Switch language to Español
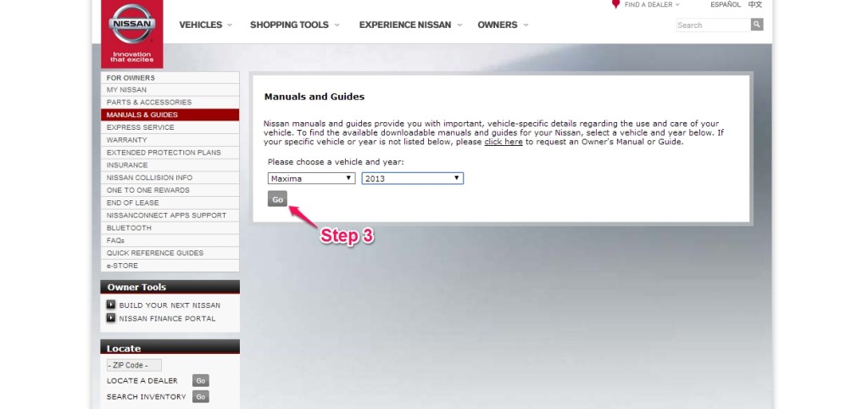The image size is (868, 409). pyautogui.click(x=726, y=4)
